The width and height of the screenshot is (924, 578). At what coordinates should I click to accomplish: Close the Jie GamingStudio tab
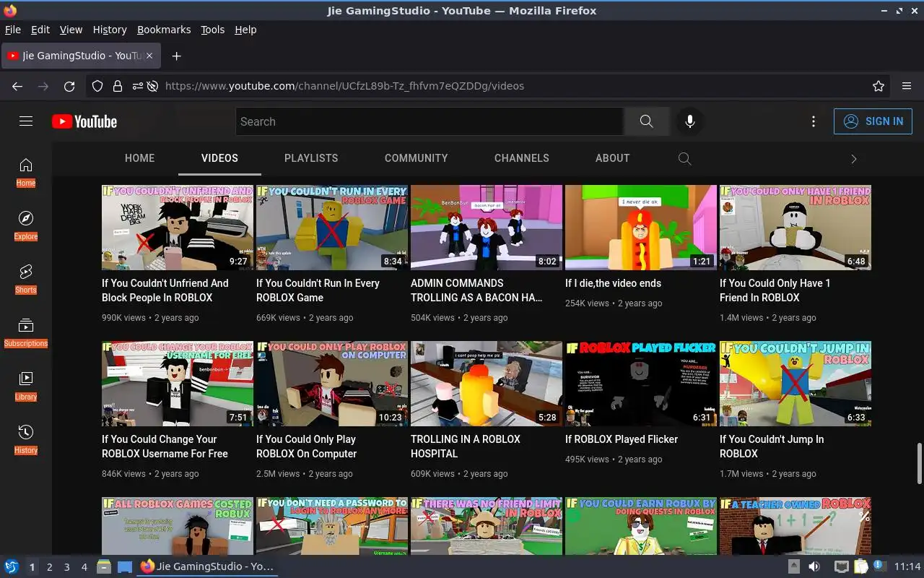click(x=149, y=56)
